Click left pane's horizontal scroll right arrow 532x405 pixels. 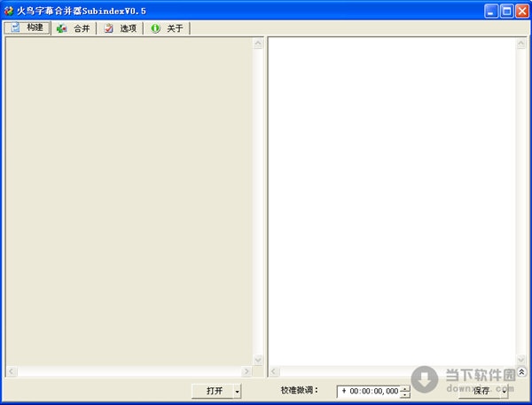pos(247,371)
